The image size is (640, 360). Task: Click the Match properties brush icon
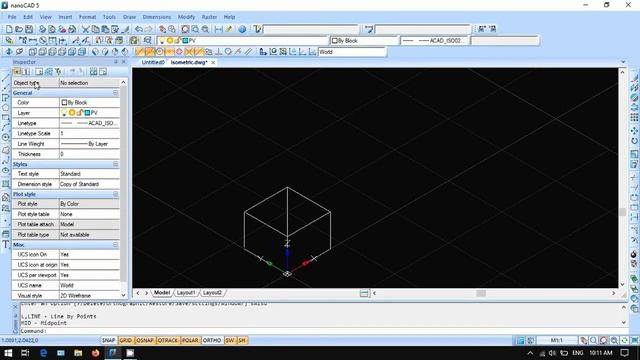tap(126, 29)
